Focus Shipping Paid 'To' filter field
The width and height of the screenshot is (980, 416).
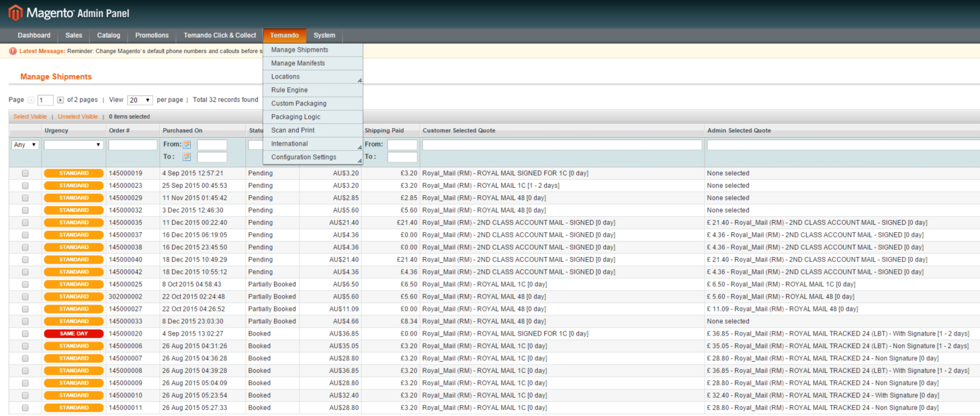pos(402,158)
